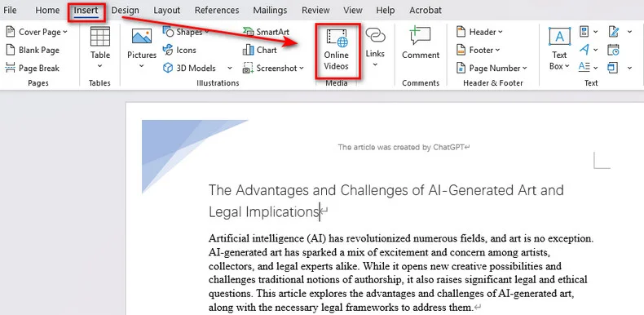This screenshot has height=315, width=644.
Task: Insert a Signature Line
Action: [615, 32]
